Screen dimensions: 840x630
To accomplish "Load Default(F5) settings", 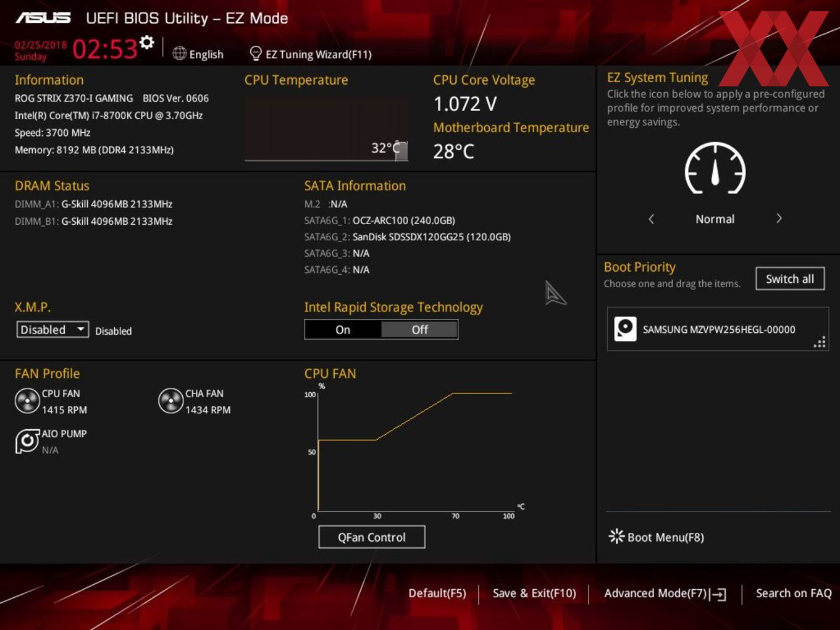I will (x=437, y=594).
